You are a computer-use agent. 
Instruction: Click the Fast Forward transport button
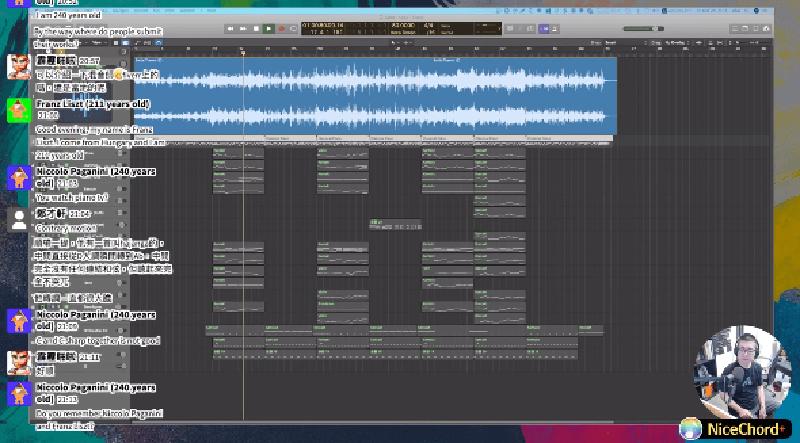pyautogui.click(x=244, y=28)
